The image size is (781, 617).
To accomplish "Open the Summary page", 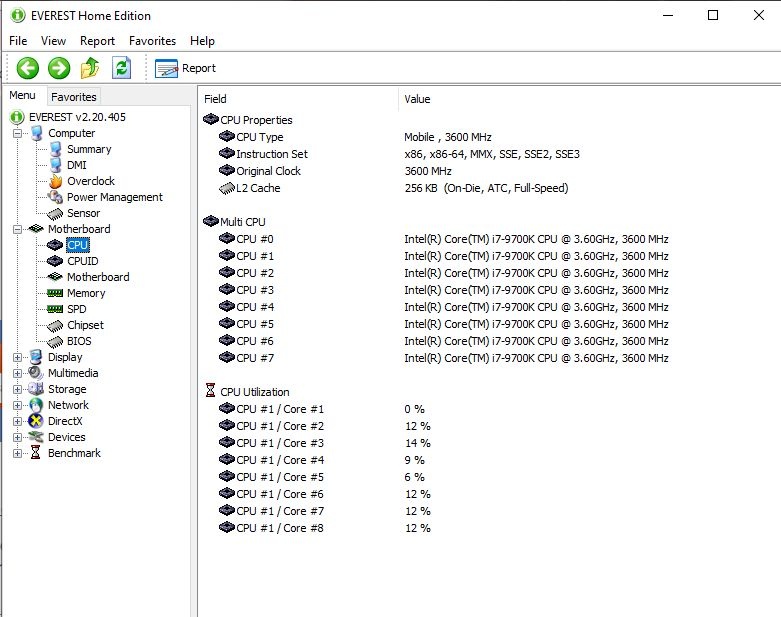I will click(x=89, y=149).
